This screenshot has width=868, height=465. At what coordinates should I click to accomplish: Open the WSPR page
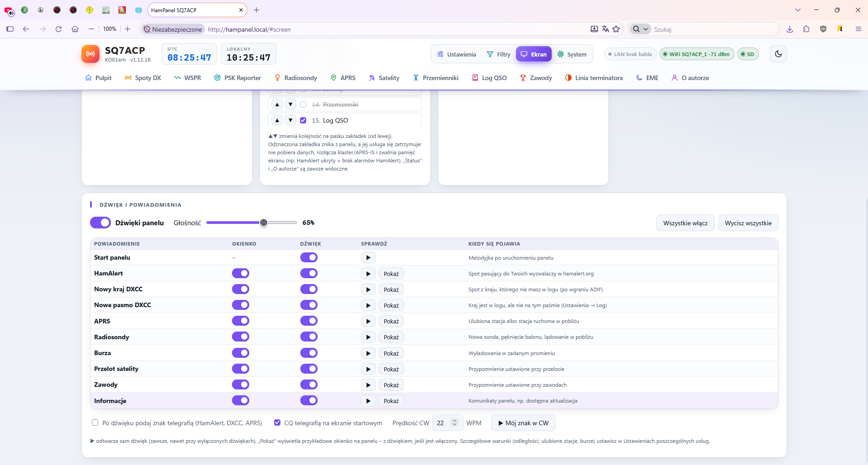(x=188, y=78)
